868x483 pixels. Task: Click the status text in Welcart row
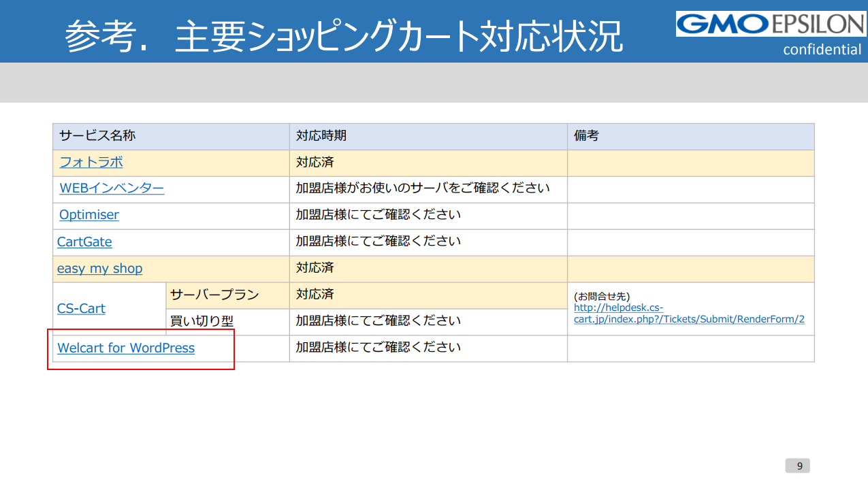(x=379, y=348)
